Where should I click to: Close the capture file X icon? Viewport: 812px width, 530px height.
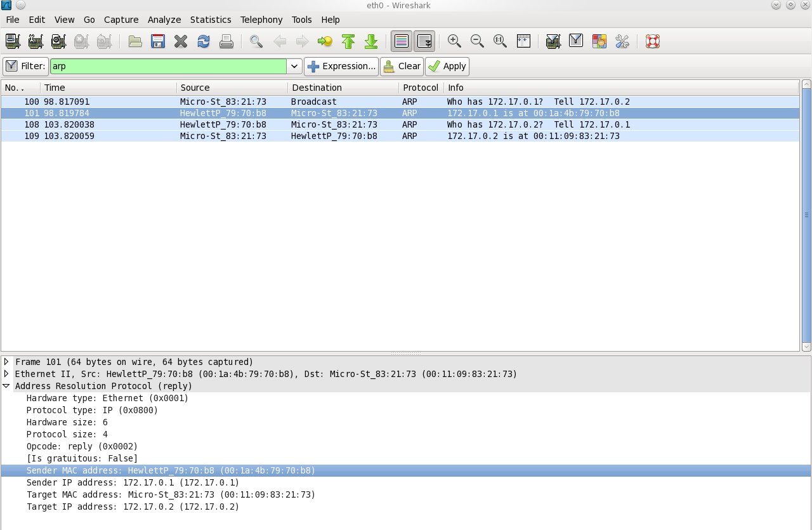pos(181,42)
